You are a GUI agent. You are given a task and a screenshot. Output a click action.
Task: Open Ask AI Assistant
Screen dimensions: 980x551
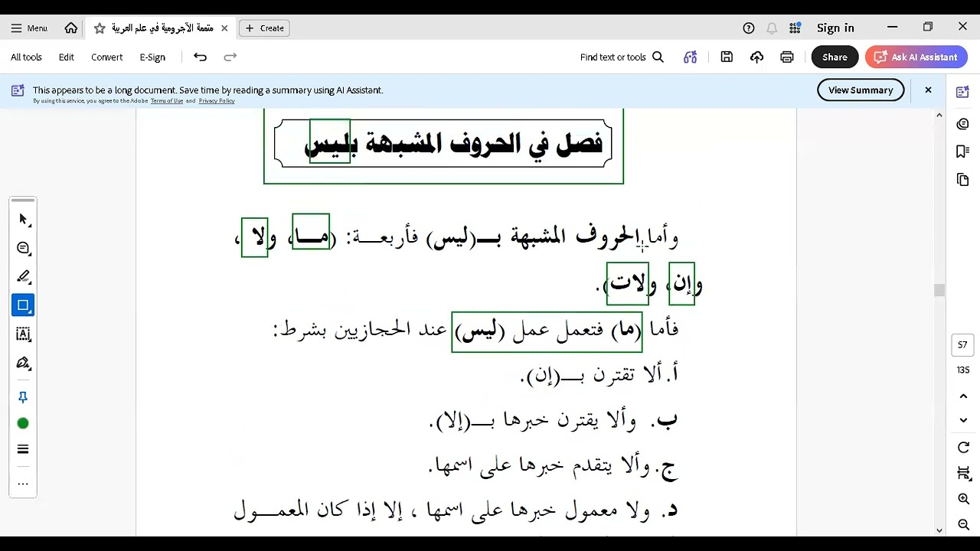click(x=916, y=57)
